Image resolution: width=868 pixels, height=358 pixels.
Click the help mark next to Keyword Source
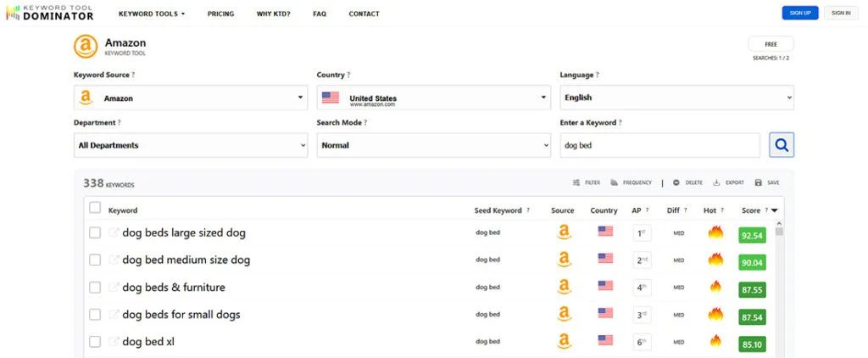tap(133, 75)
